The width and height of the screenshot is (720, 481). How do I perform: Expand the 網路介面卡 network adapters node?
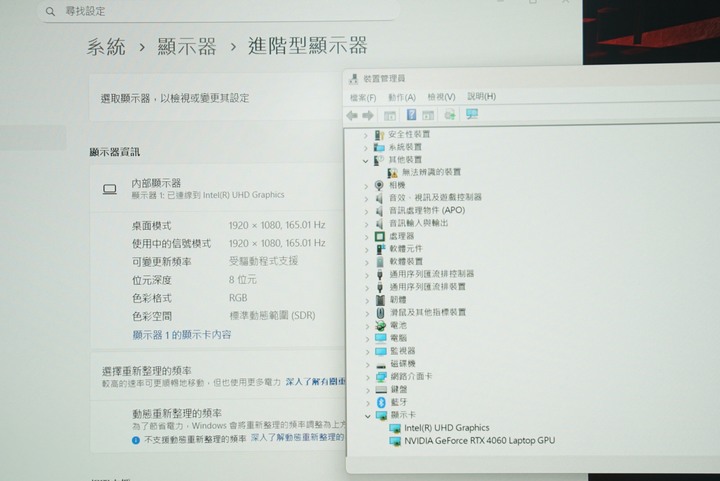367,377
